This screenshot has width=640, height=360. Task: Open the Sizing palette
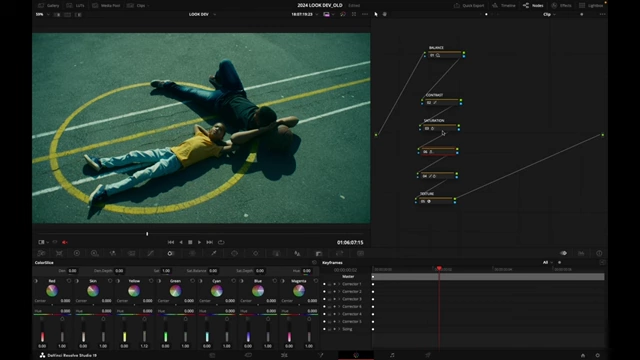[x=339, y=253]
